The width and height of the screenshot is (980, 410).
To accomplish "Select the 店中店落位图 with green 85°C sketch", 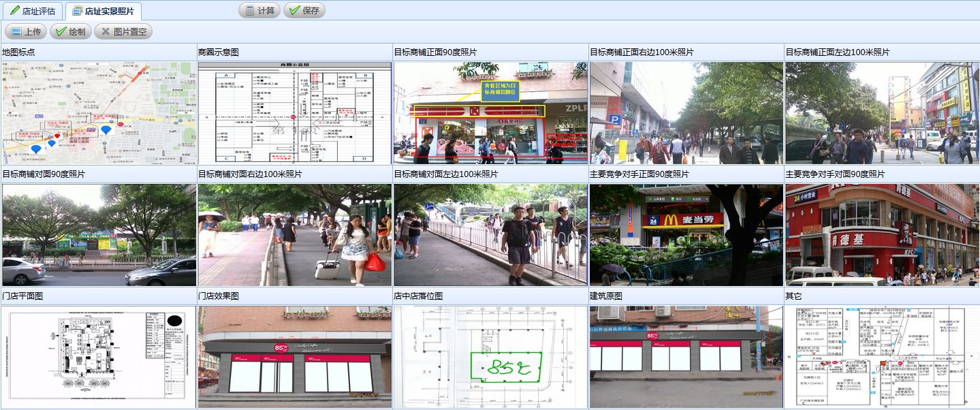I will [490, 357].
